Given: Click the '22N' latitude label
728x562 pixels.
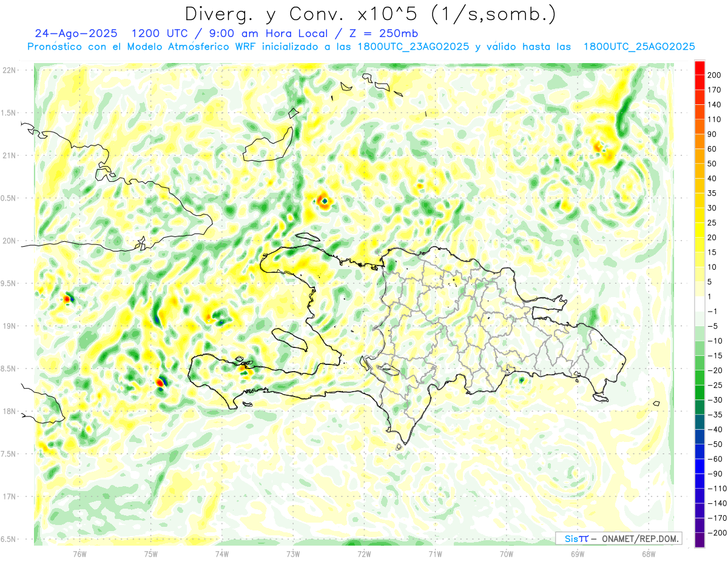Looking at the screenshot, I should [x=9, y=70].
